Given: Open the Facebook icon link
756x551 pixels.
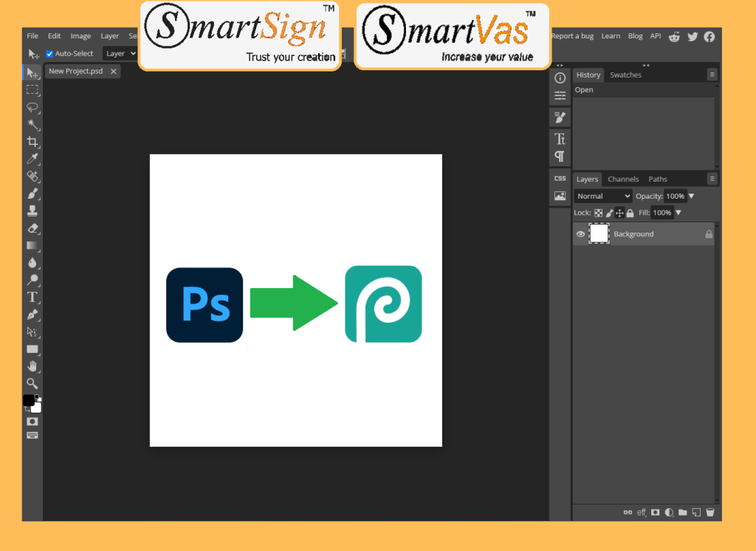Looking at the screenshot, I should click(709, 37).
